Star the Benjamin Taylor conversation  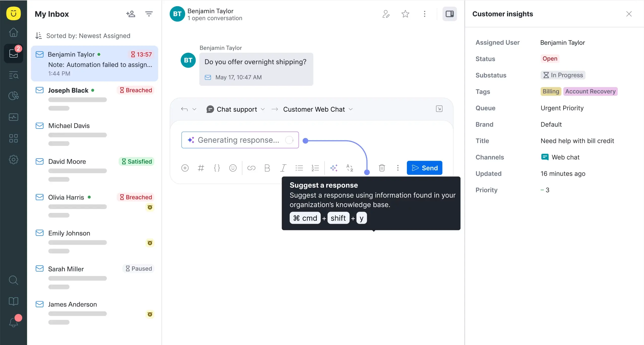pos(405,14)
